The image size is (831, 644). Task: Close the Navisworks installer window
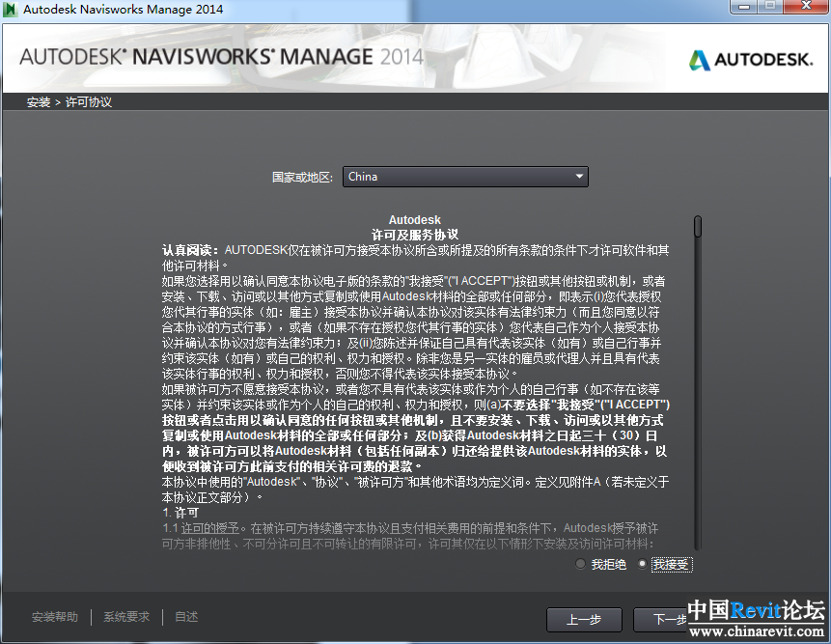tap(806, 8)
